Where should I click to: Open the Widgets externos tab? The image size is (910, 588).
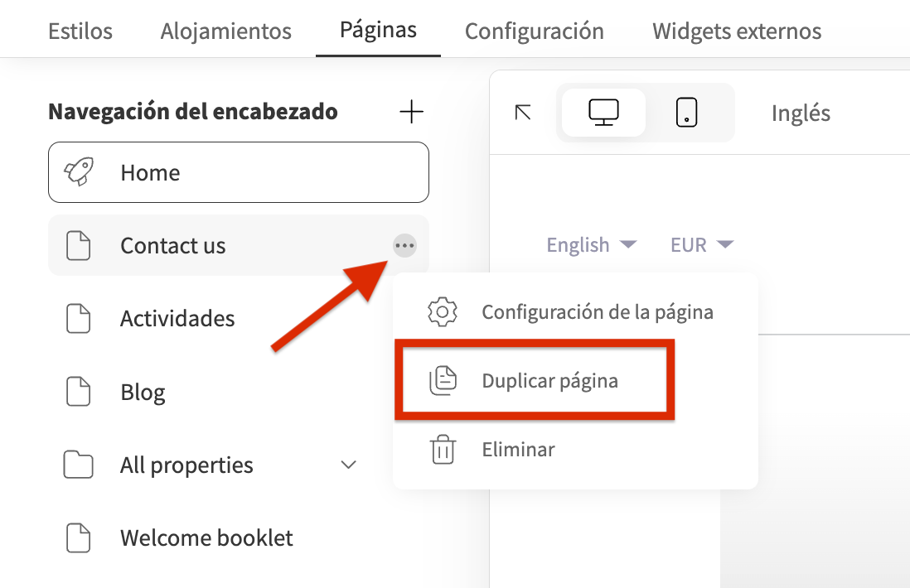click(x=737, y=31)
